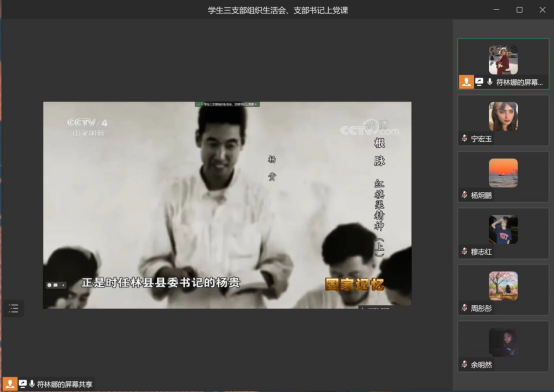
Task: Click the shared CCTV video screen area
Action: [x=227, y=205]
